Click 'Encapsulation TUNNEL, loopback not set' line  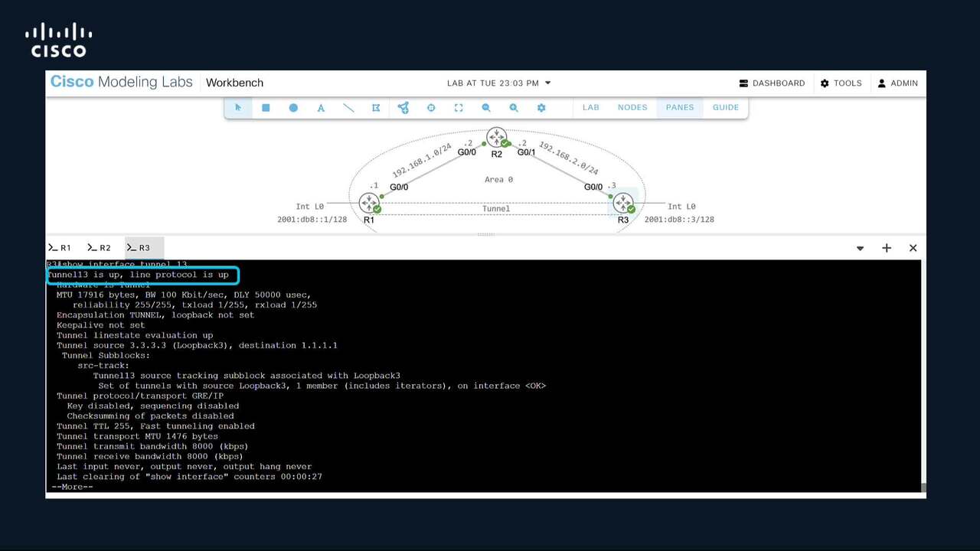pos(155,315)
